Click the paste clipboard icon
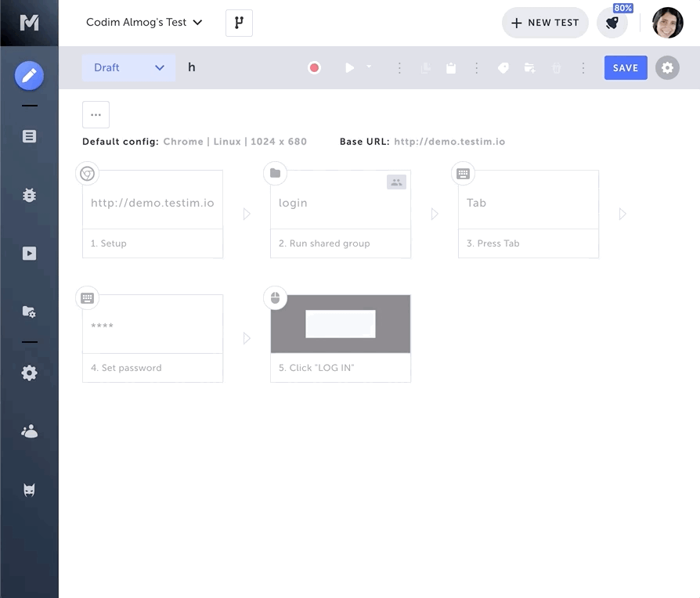The width and height of the screenshot is (700, 598). 451,68
